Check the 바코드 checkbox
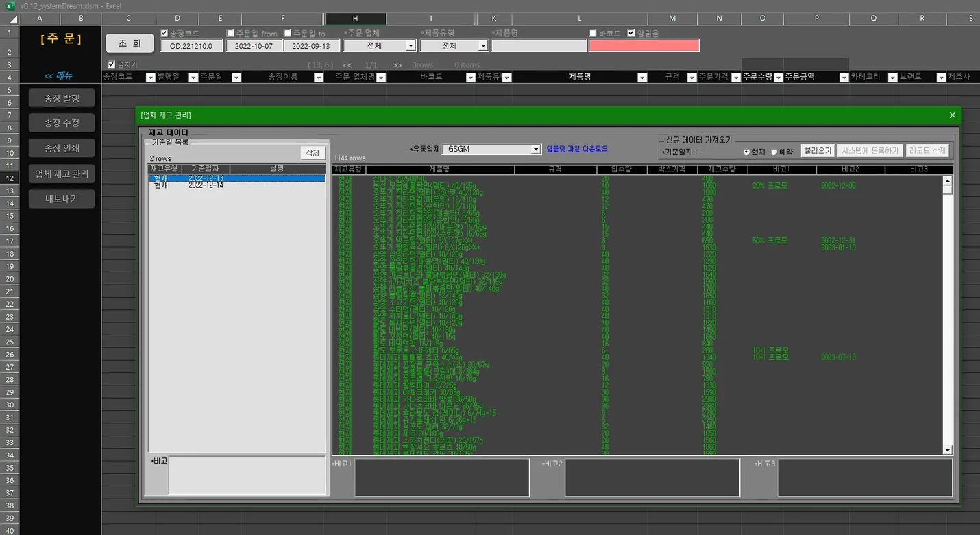Viewport: 980px width, 535px height. 593,33
